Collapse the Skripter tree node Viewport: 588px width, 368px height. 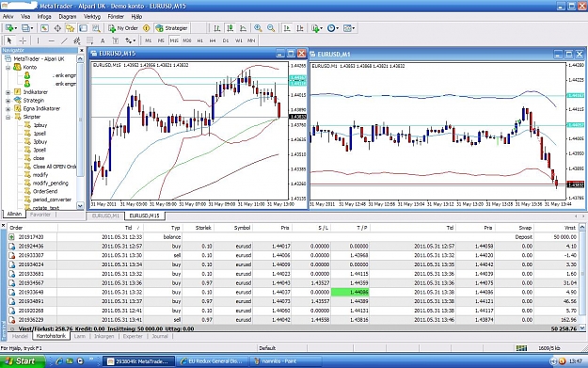coord(8,117)
